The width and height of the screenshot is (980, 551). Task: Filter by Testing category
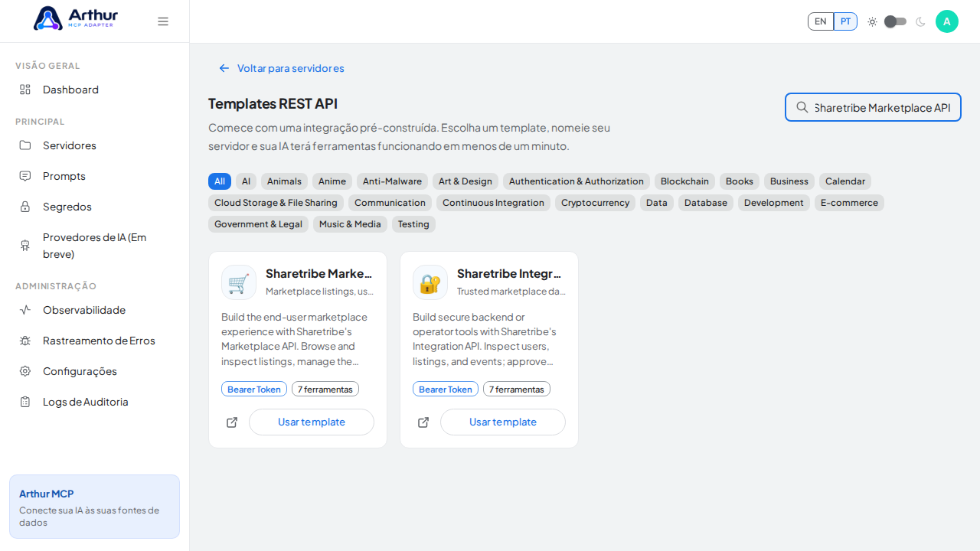413,224
